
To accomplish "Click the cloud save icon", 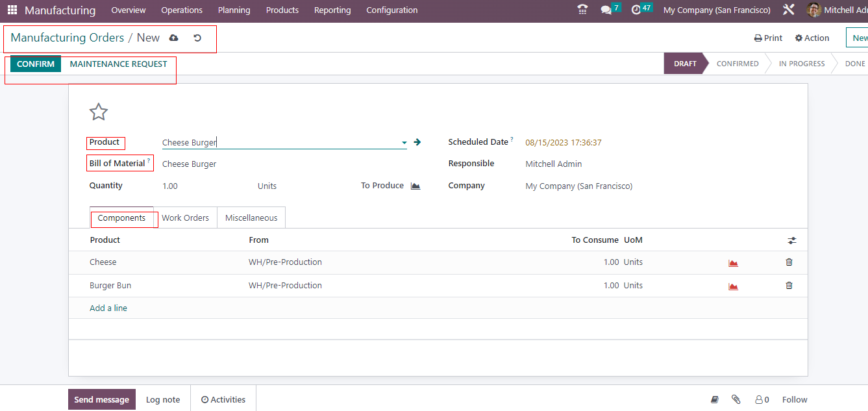I will [x=173, y=38].
